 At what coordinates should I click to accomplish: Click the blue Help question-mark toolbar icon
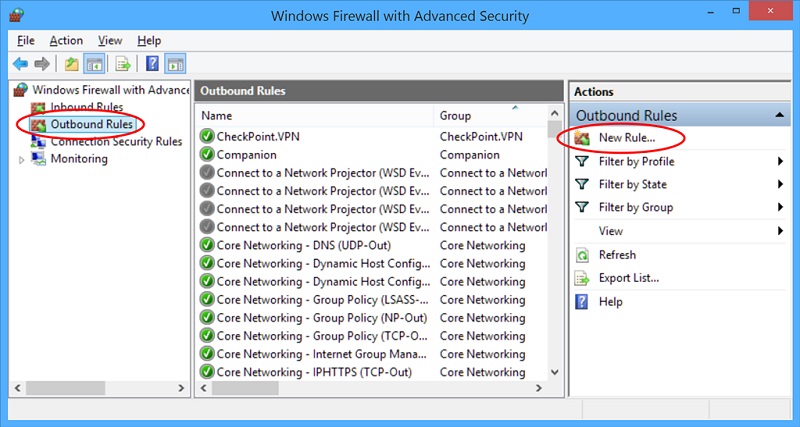click(x=152, y=64)
